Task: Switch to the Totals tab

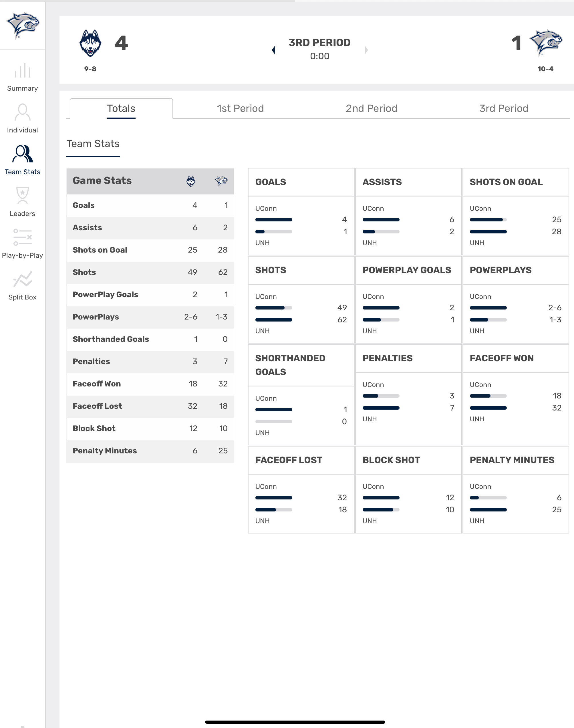Action: (x=121, y=109)
